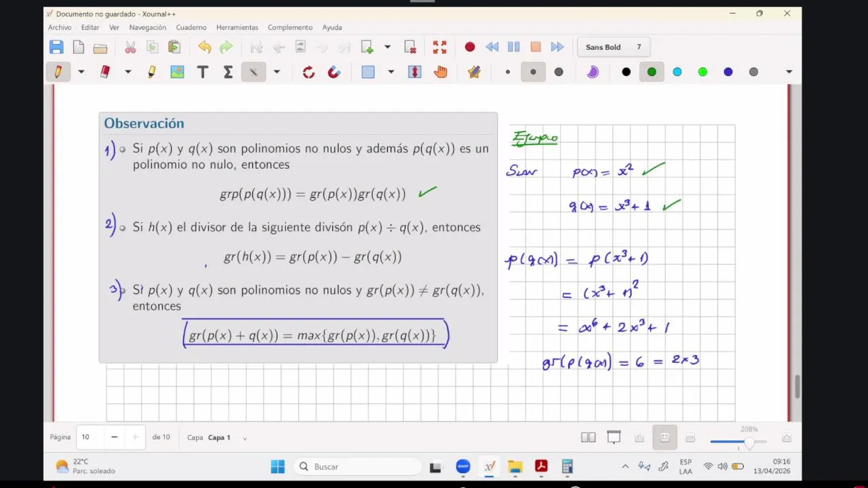Expand the laser pointer options dropdown
This screenshot has width=868, height=488.
pos(277,72)
